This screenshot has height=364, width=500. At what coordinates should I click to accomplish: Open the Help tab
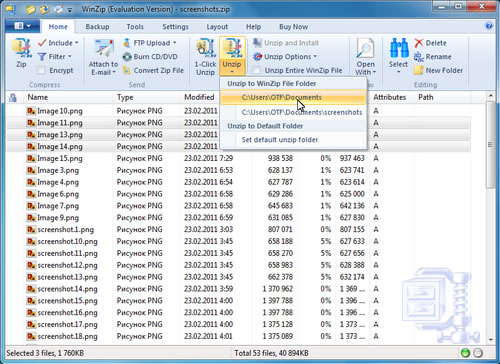pyautogui.click(x=253, y=27)
